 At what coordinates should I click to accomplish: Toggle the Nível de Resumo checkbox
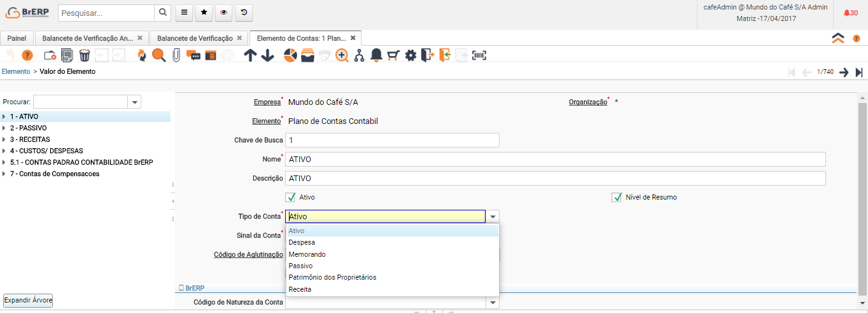[616, 197]
